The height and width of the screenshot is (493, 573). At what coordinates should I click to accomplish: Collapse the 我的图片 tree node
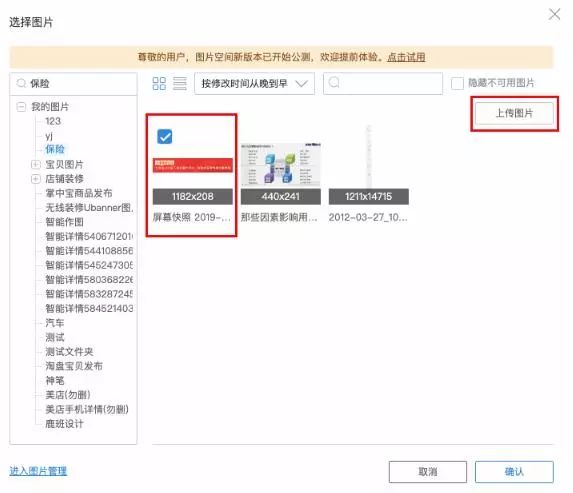tap(21, 107)
